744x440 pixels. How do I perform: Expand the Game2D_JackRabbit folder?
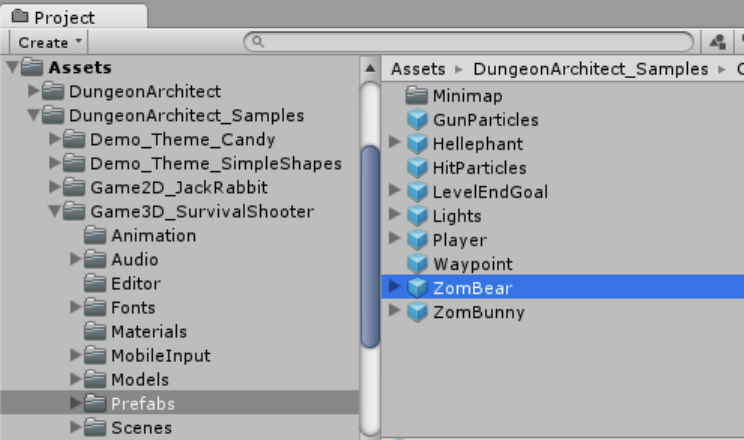[x=55, y=187]
